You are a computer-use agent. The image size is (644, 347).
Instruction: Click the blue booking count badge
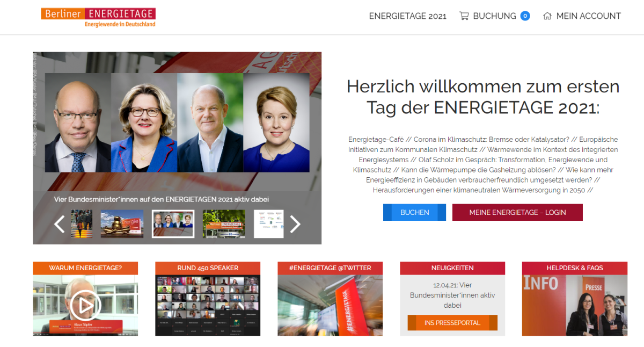(525, 16)
